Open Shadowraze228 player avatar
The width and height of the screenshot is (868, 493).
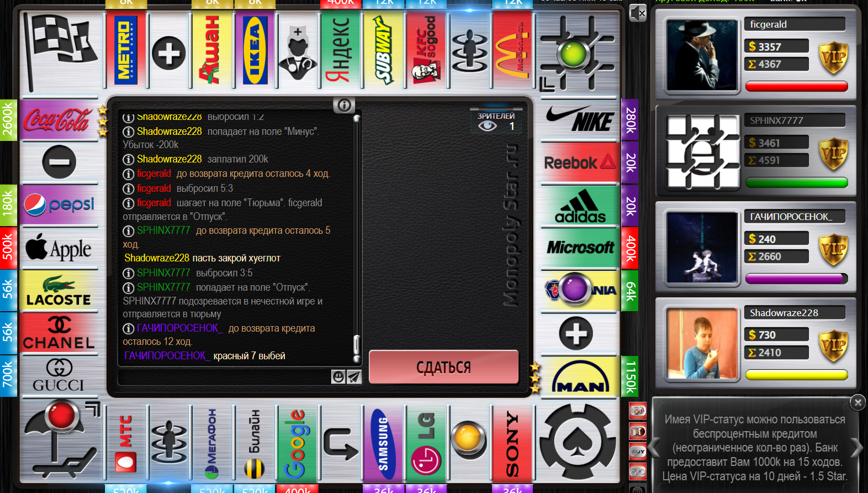point(702,343)
